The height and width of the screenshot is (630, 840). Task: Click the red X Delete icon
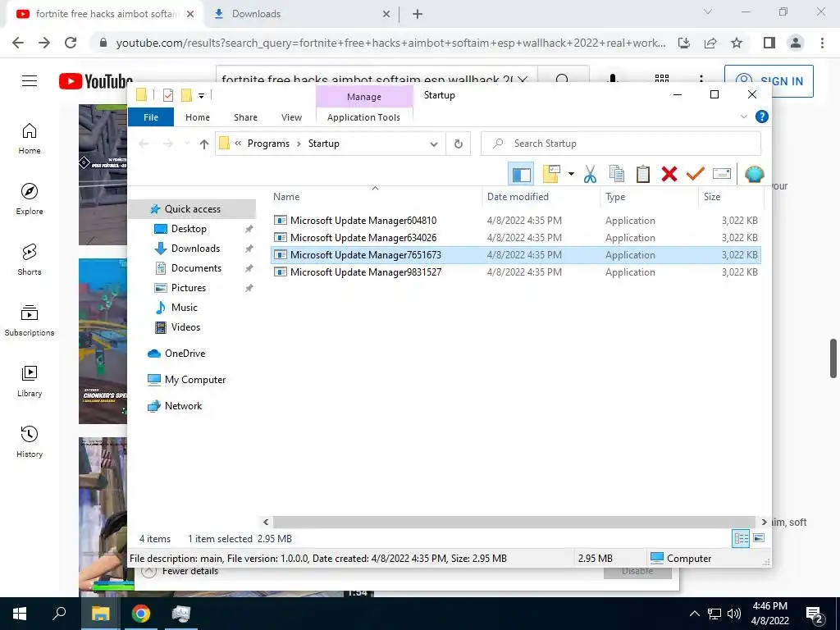(669, 174)
